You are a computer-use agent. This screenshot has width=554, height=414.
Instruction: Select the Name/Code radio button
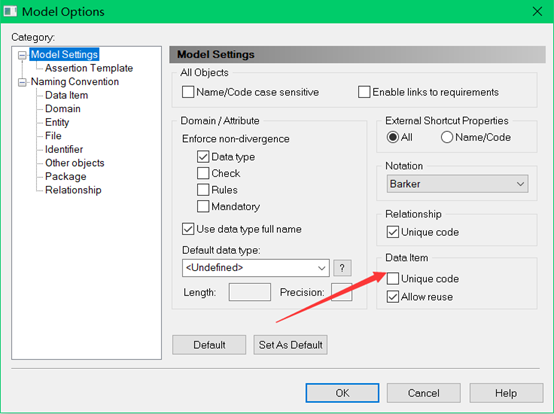click(x=447, y=137)
